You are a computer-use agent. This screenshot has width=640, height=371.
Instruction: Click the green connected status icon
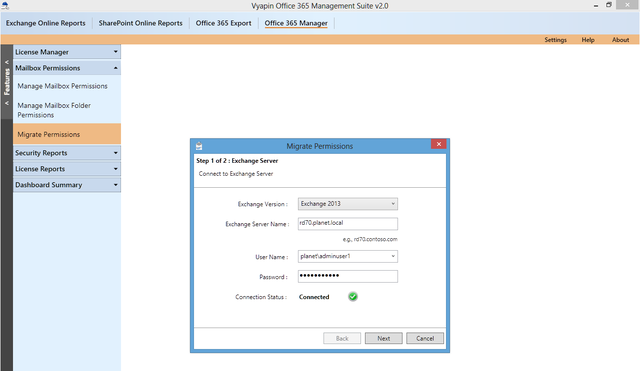[x=353, y=297]
